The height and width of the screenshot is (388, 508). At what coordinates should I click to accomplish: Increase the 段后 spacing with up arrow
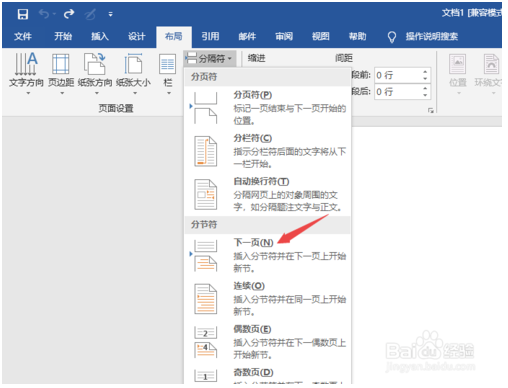(425, 88)
